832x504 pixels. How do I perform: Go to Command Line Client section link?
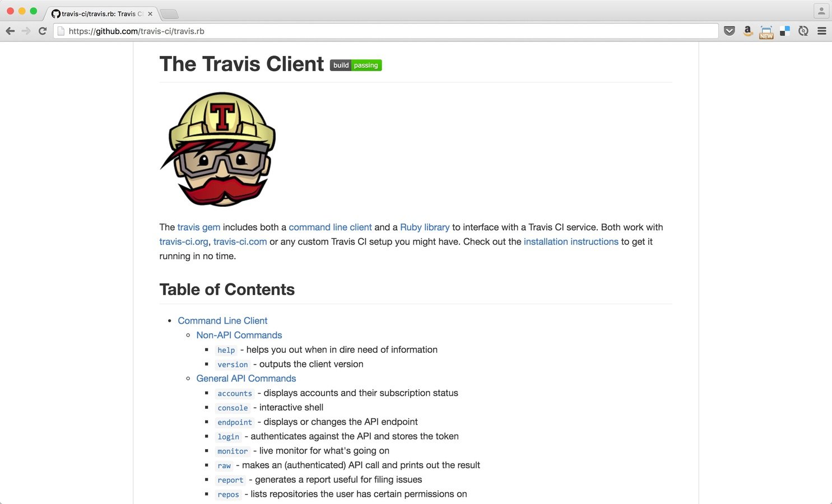[222, 321]
